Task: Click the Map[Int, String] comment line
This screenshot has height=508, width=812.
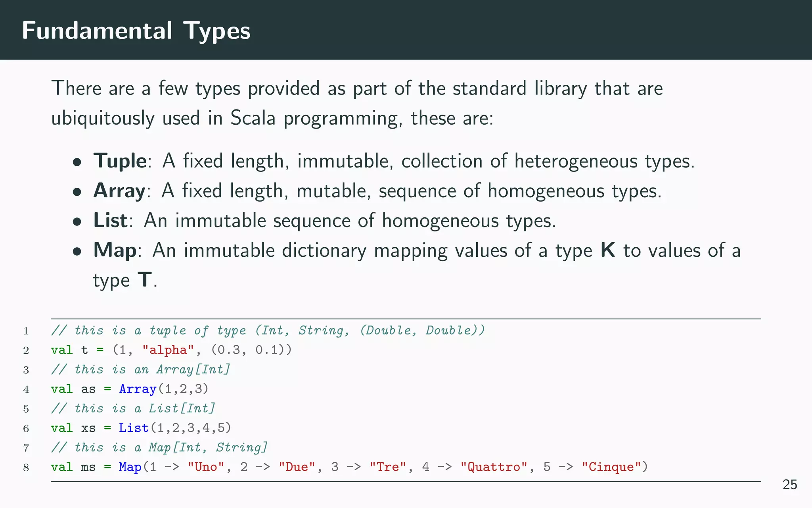Action: coord(159,448)
